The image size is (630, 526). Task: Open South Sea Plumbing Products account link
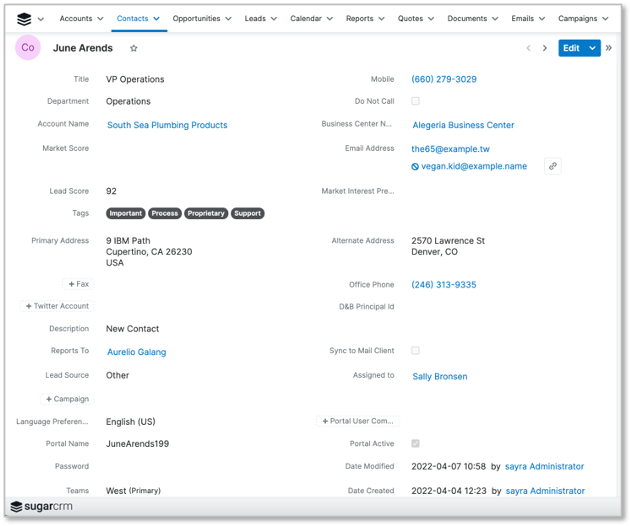point(167,125)
